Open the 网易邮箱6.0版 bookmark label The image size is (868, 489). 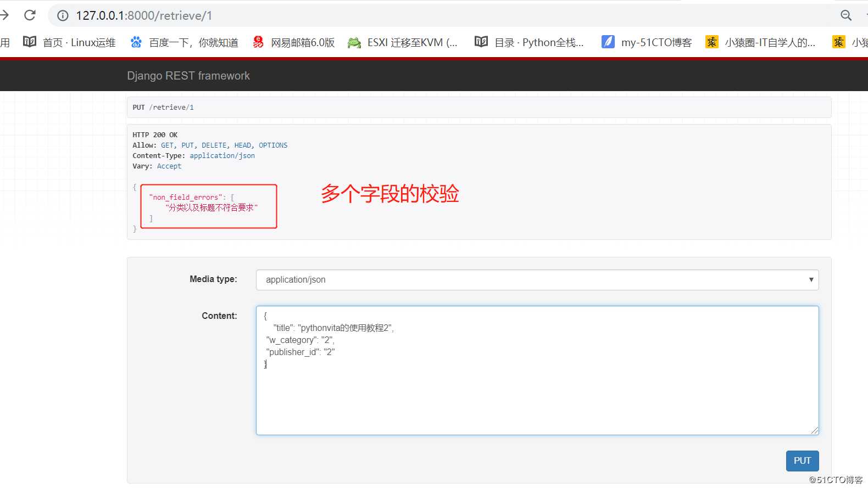303,42
